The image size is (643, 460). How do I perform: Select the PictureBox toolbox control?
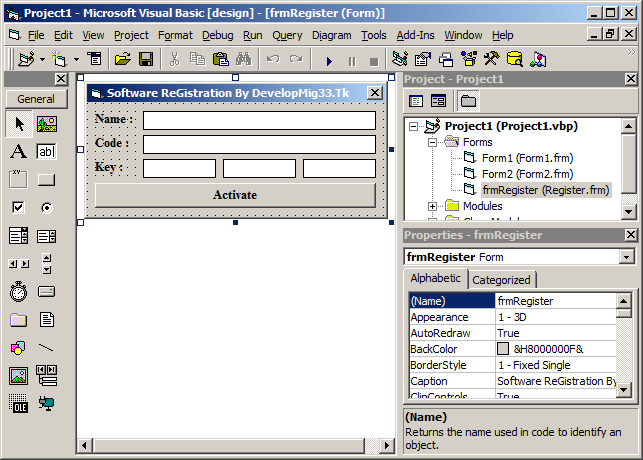[47, 124]
